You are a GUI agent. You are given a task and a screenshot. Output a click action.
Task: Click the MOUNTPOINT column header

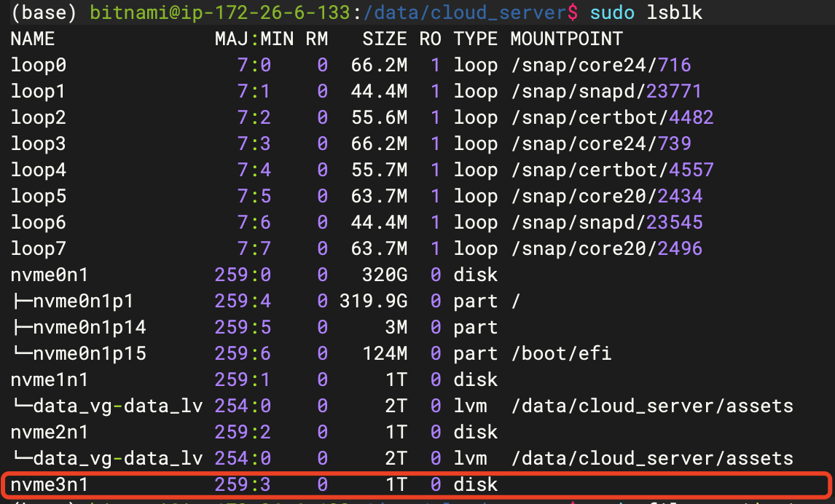point(566,39)
